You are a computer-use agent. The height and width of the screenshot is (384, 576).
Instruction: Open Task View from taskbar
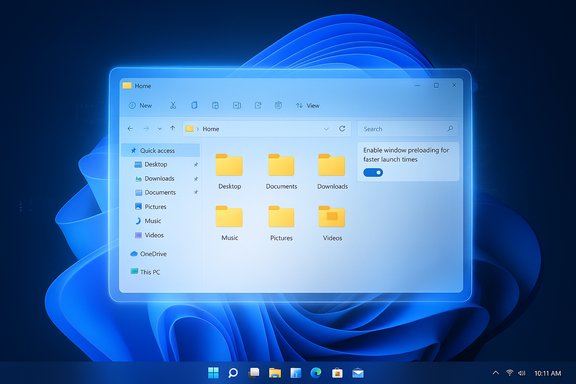pyautogui.click(x=254, y=373)
